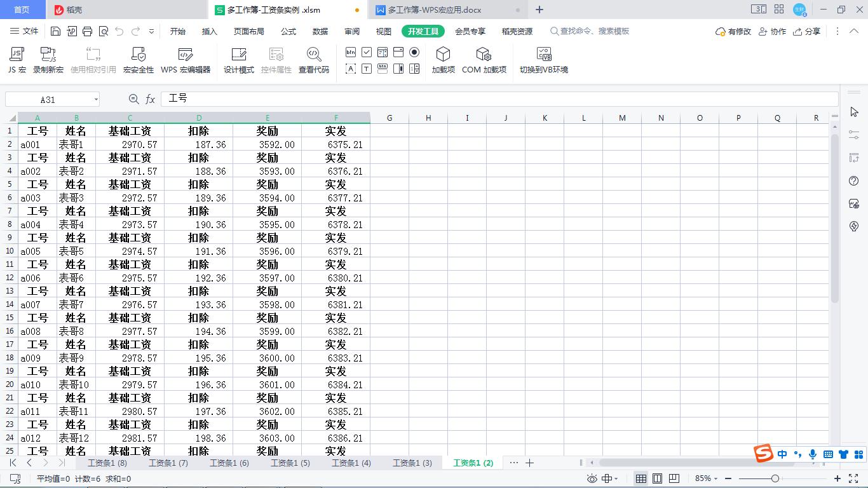Open the 公式 ribbon tab

point(287,31)
